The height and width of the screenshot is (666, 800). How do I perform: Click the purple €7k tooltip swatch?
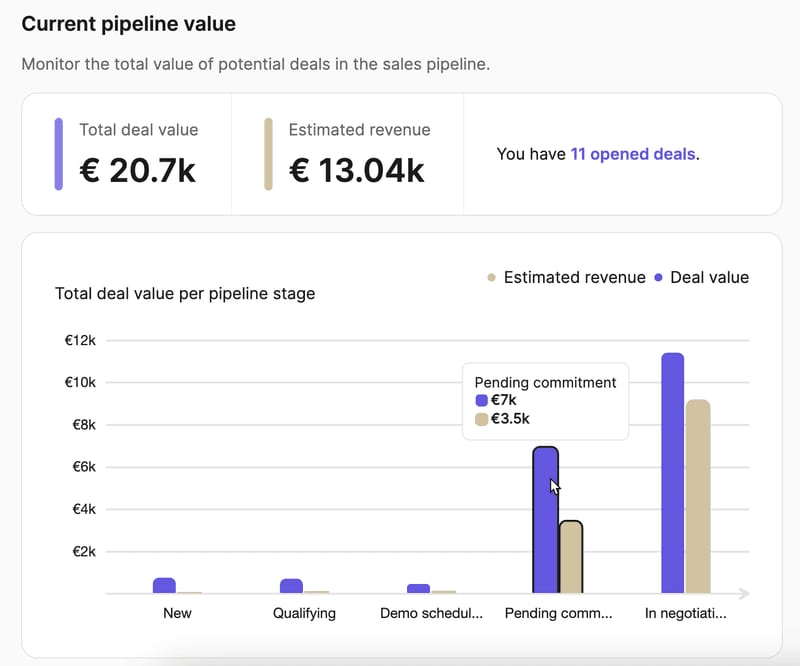481,400
